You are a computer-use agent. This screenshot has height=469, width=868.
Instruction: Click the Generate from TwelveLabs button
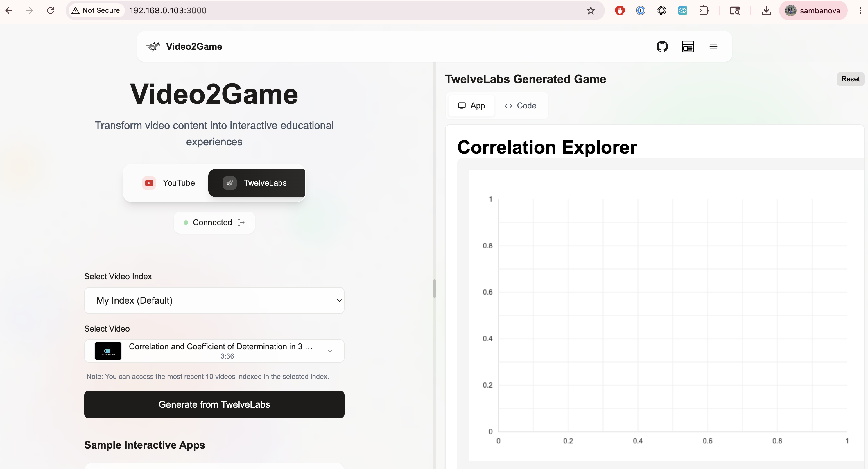pos(214,404)
